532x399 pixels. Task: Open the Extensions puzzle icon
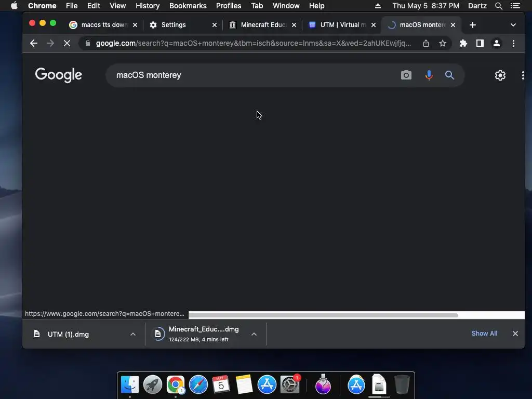463,43
